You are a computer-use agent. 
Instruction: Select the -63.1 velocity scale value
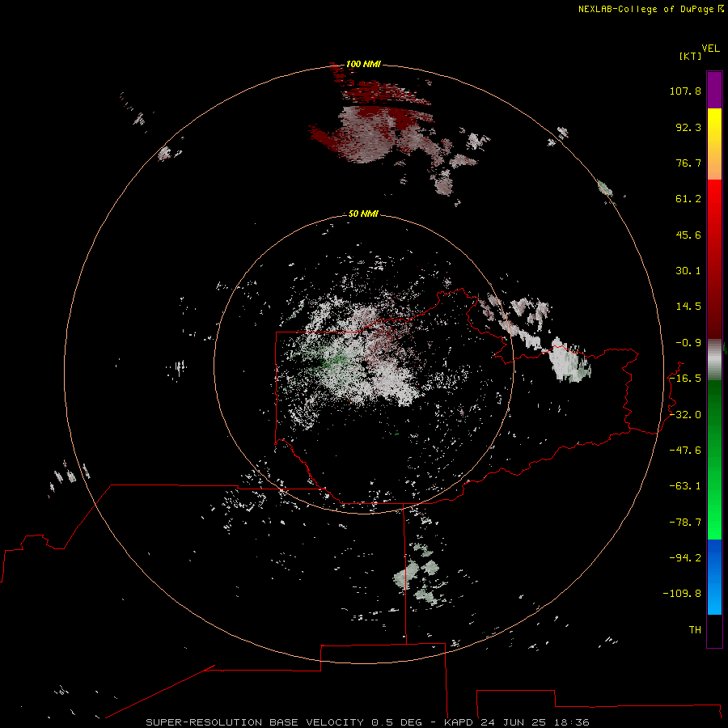click(x=685, y=486)
